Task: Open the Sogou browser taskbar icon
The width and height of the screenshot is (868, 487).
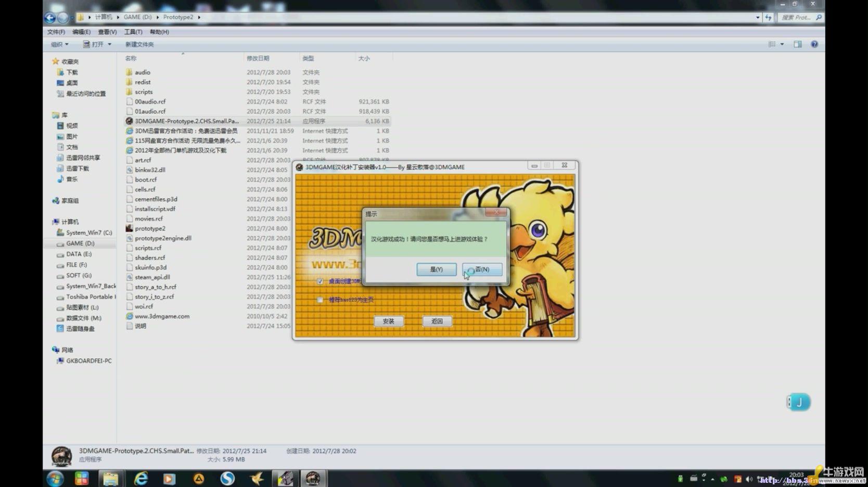Action: [x=227, y=479]
